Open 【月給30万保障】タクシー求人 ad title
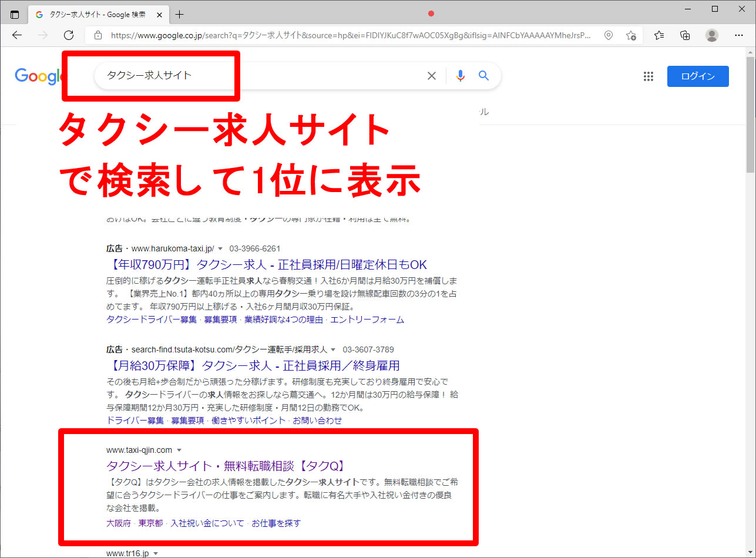This screenshot has width=756, height=558. point(253,365)
